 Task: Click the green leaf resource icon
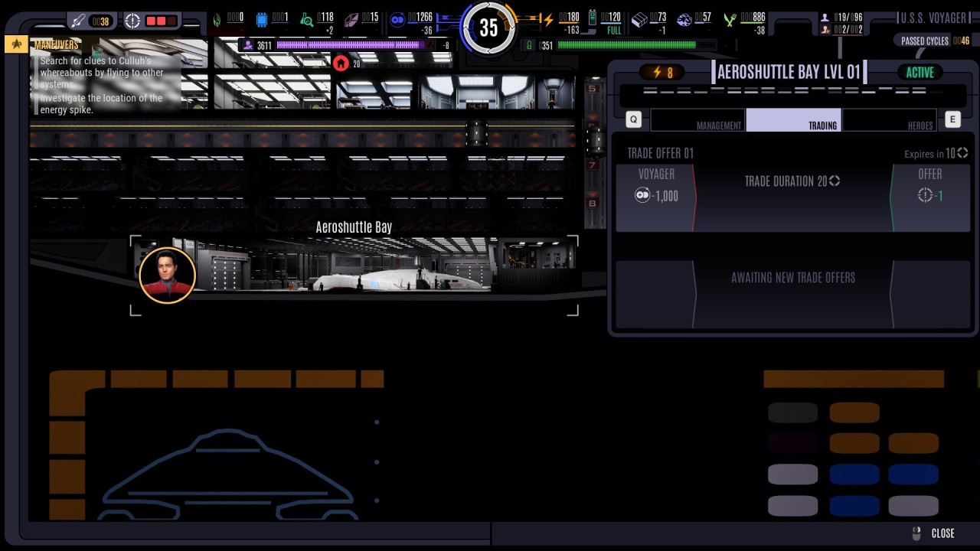[217, 20]
